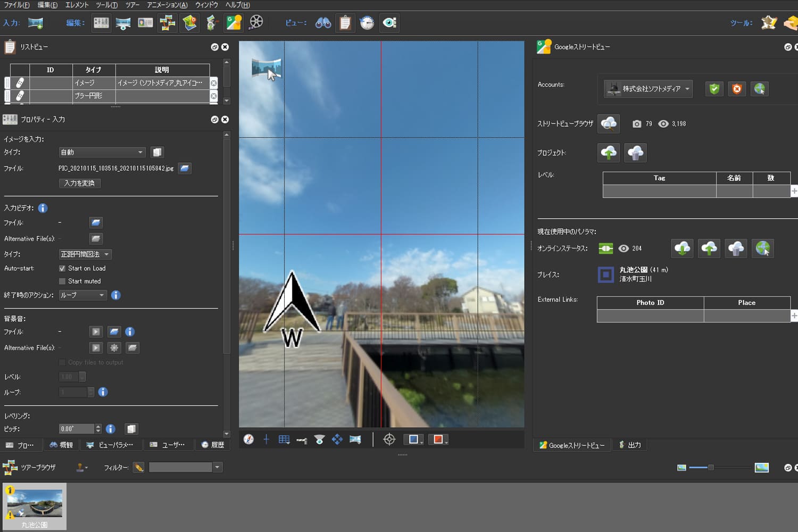Toggle the online status eye icon

[624, 248]
